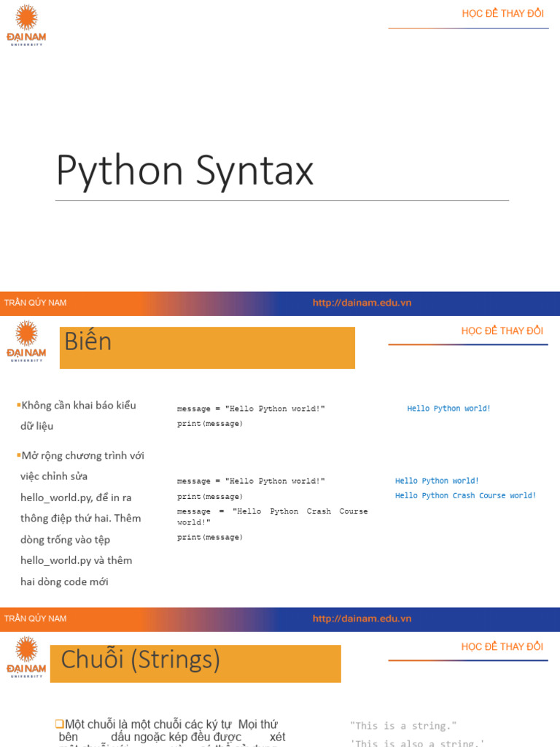
Task: Click the orange 'Biến' heading banner
Action: tap(207, 348)
